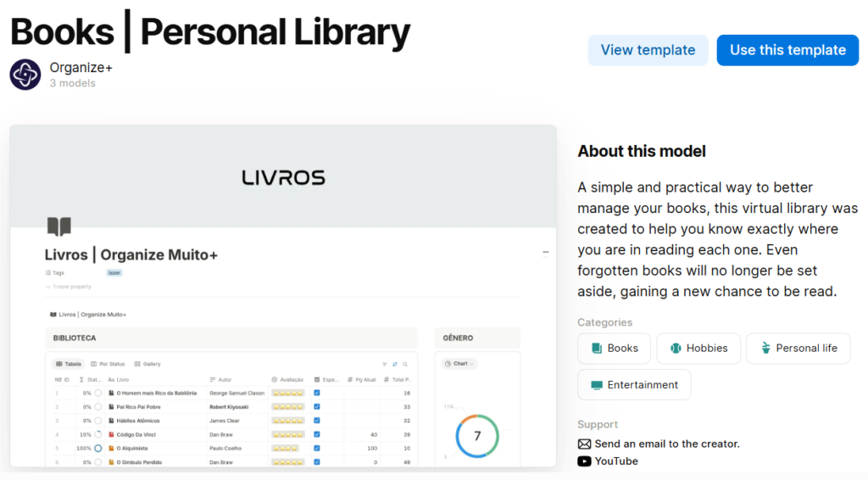Open the Organize+ creator profile link

[81, 68]
